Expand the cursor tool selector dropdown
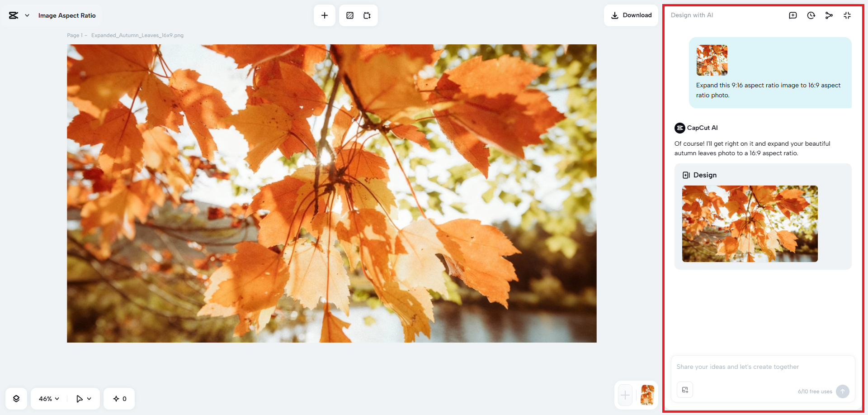The height and width of the screenshot is (415, 868). pyautogui.click(x=89, y=399)
